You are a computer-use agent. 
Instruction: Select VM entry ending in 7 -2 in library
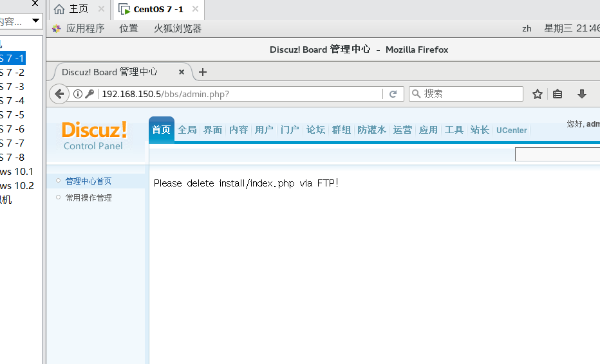[x=12, y=72]
